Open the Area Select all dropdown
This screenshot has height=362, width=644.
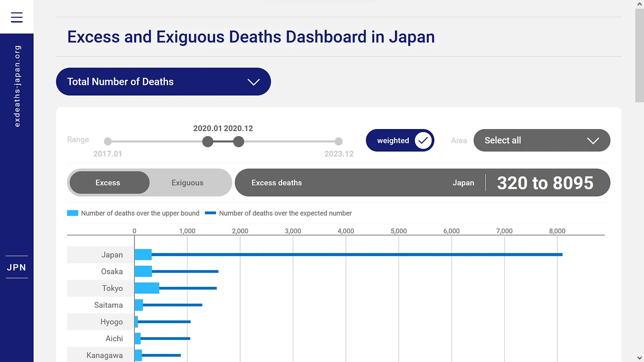pyautogui.click(x=542, y=141)
